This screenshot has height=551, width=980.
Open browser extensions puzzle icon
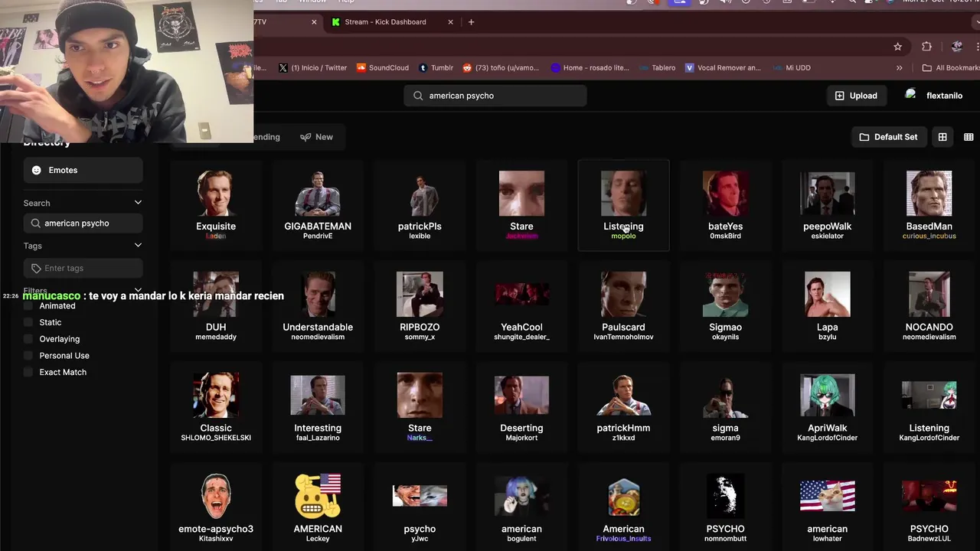[x=926, y=47]
